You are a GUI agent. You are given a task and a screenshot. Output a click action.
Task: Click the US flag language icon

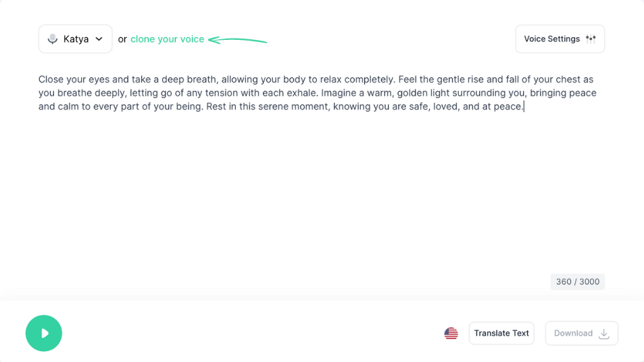(x=451, y=333)
